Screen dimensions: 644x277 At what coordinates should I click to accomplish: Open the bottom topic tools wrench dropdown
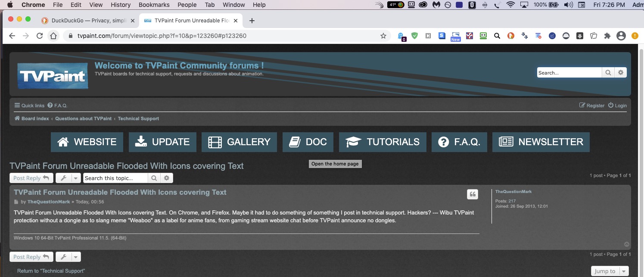68,257
